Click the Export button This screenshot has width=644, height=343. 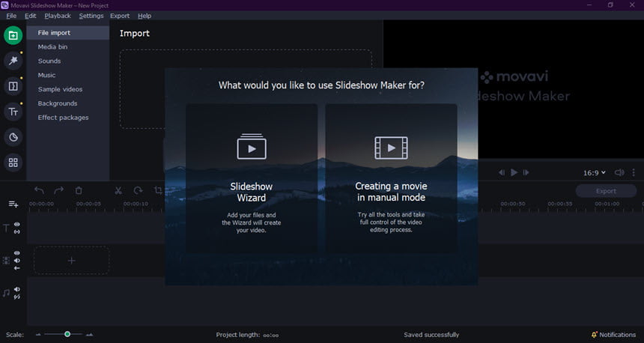coord(606,191)
